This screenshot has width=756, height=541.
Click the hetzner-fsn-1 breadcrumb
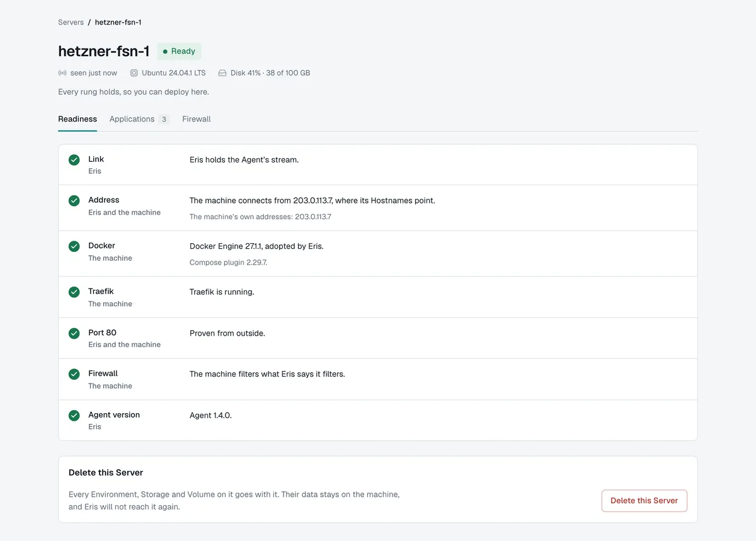coord(118,22)
